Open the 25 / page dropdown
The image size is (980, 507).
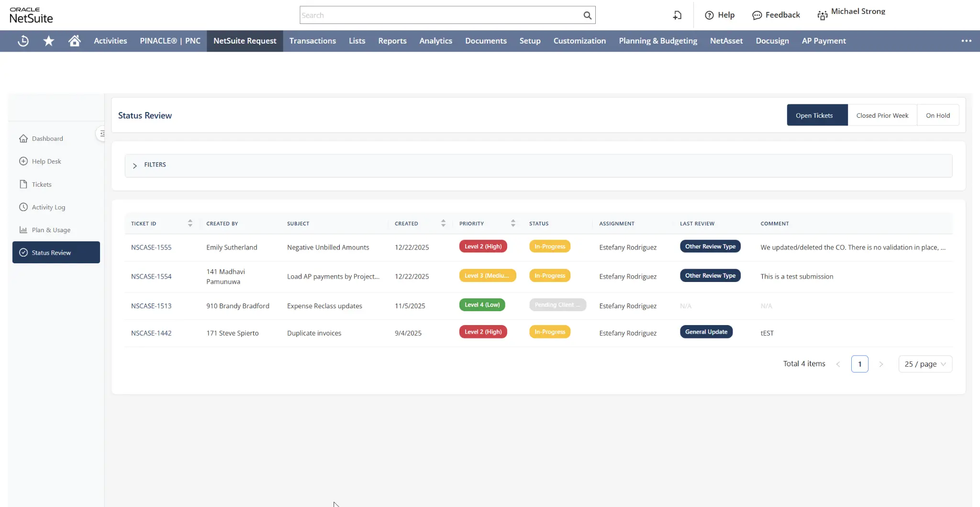click(x=925, y=364)
